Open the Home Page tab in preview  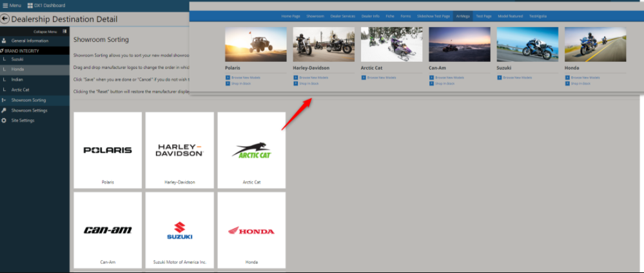pos(290,16)
